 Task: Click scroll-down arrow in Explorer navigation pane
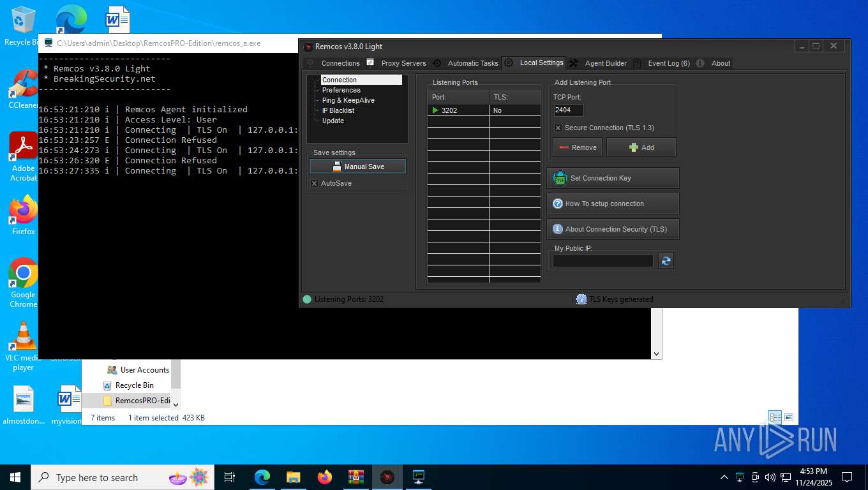pos(176,404)
